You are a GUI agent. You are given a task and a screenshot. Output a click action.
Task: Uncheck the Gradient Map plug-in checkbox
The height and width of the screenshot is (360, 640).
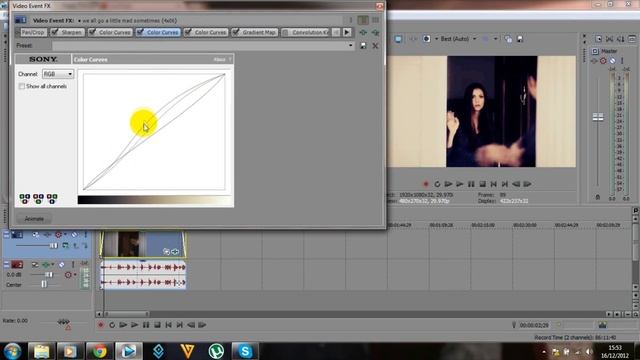[236, 32]
